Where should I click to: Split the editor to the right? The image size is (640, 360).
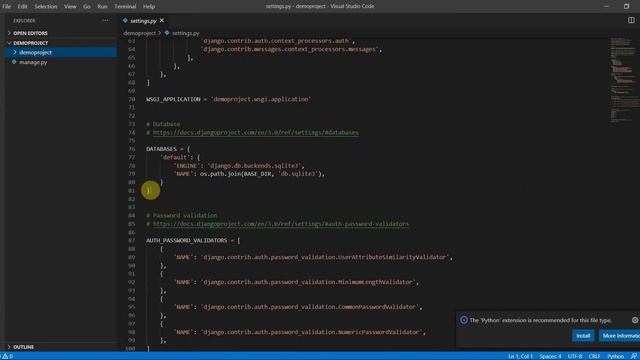point(631,20)
